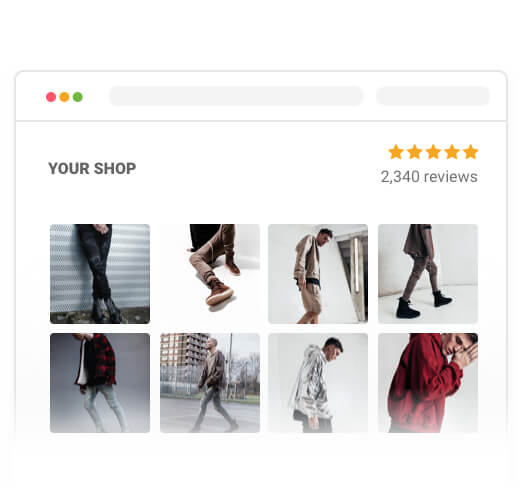Select man walking on street photo

(210, 383)
